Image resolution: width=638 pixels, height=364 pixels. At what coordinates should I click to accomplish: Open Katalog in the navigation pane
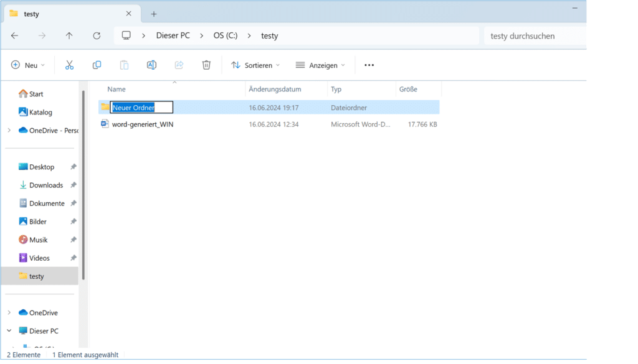pyautogui.click(x=36, y=112)
